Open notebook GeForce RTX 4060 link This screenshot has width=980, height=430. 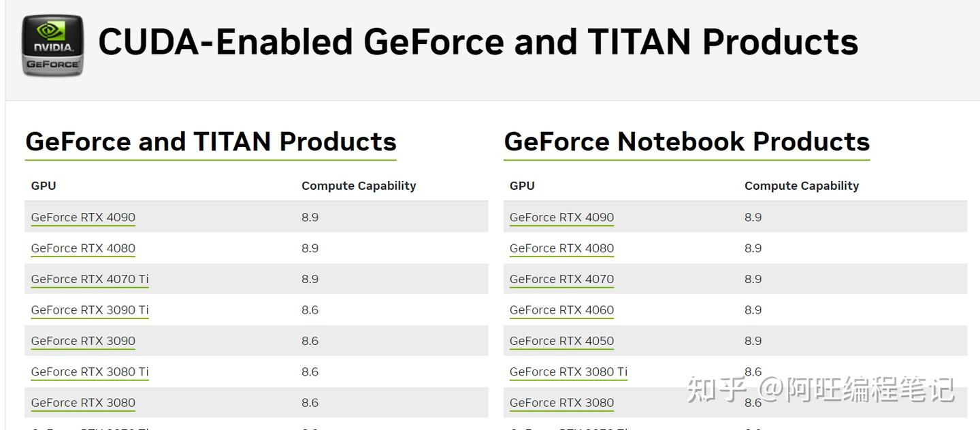(x=561, y=310)
